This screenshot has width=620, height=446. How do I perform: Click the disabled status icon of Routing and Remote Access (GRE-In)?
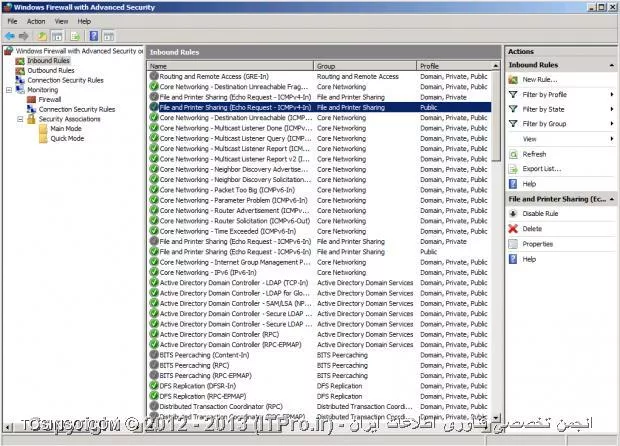[x=154, y=76]
